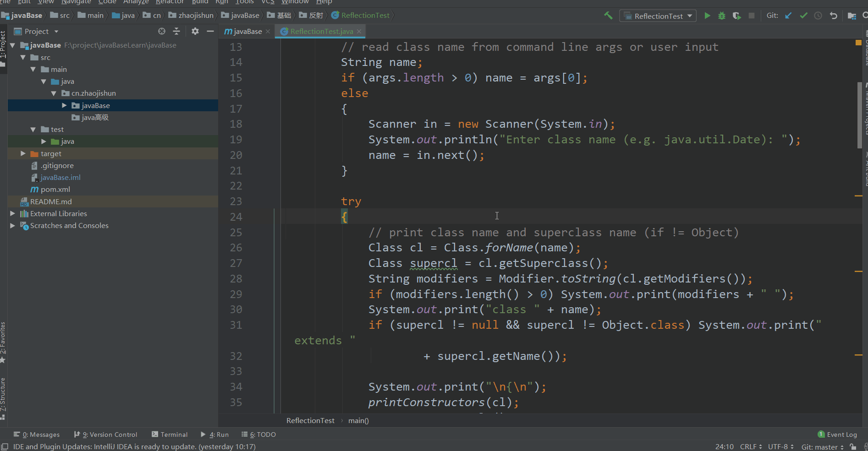Expand the External Libraries node
The height and width of the screenshot is (451, 868).
(12, 213)
